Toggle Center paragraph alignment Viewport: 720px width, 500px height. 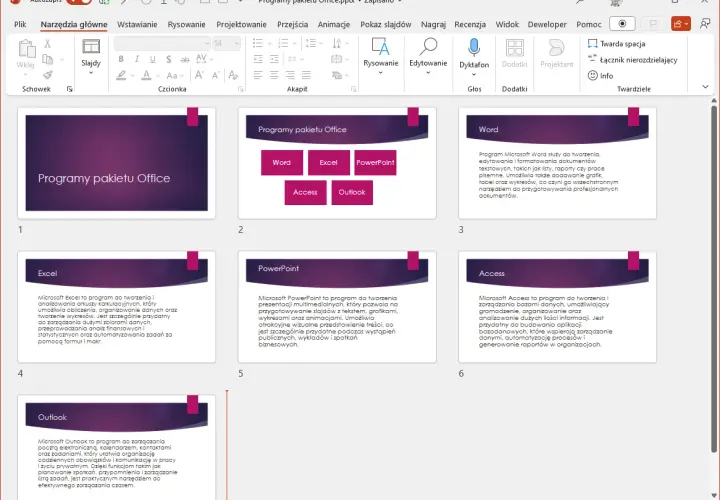click(x=274, y=75)
